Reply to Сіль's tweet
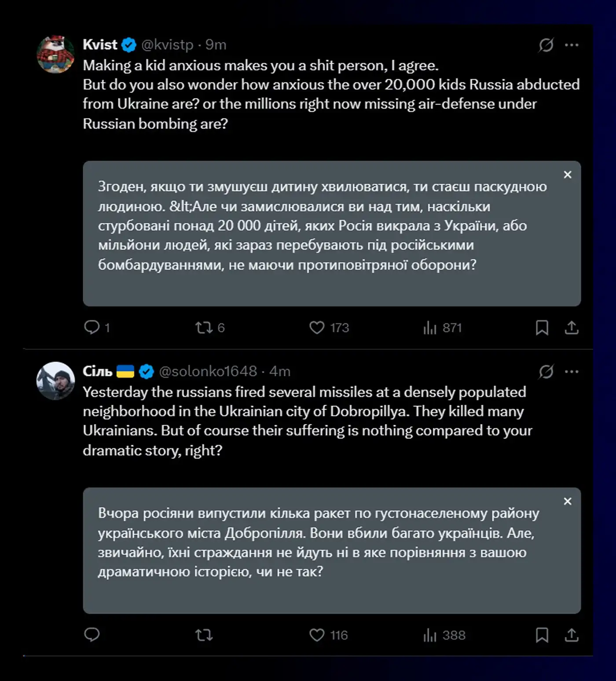Screen dimensions: 616x681 (x=92, y=635)
